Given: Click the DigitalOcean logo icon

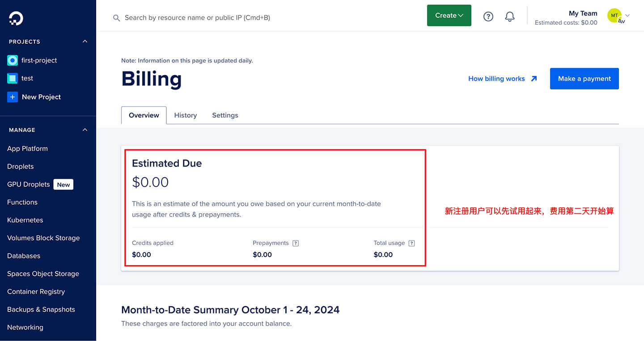Looking at the screenshot, I should coord(16,18).
